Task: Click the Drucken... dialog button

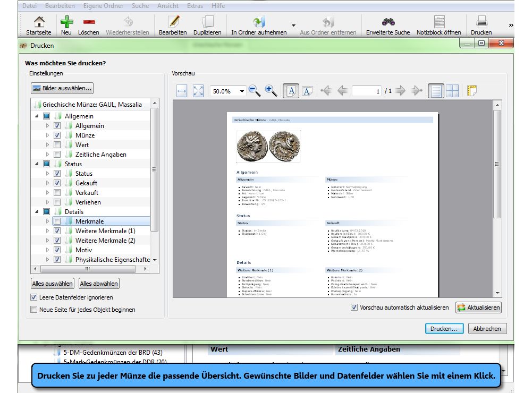Action: [444, 329]
